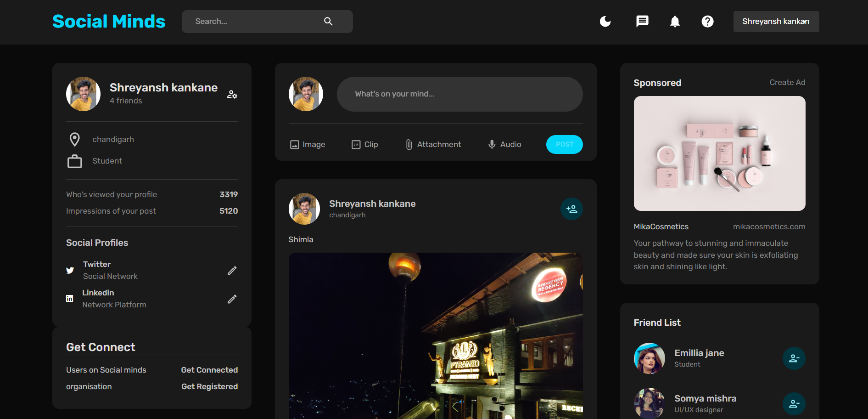This screenshot has height=419, width=868.
Task: Click the Create Ad link
Action: click(787, 83)
